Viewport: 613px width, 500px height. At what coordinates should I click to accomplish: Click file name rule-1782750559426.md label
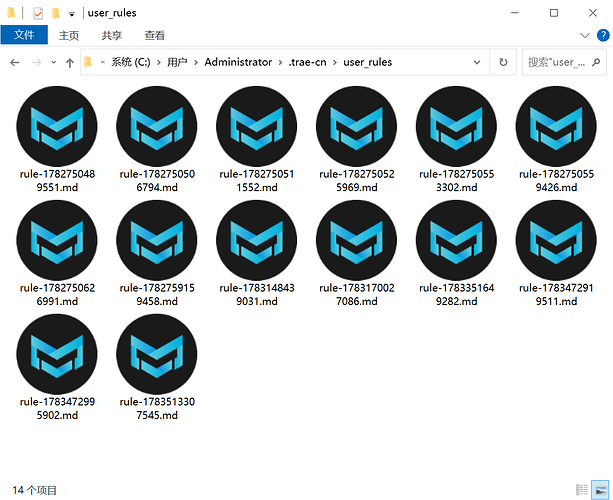(556, 181)
